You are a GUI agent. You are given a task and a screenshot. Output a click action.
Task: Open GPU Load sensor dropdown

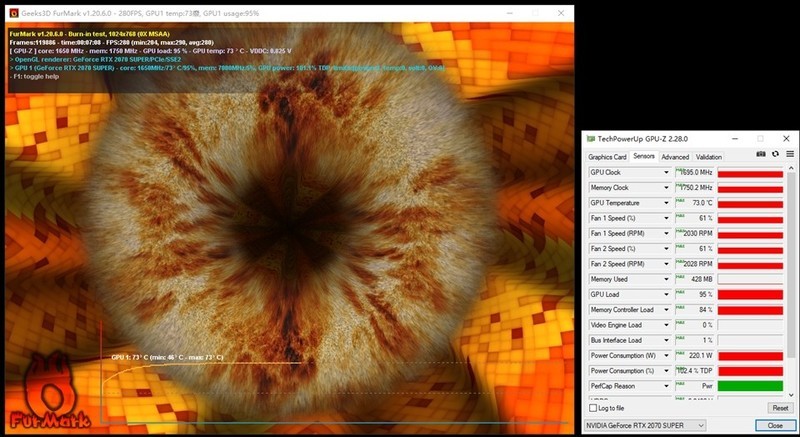tap(666, 295)
